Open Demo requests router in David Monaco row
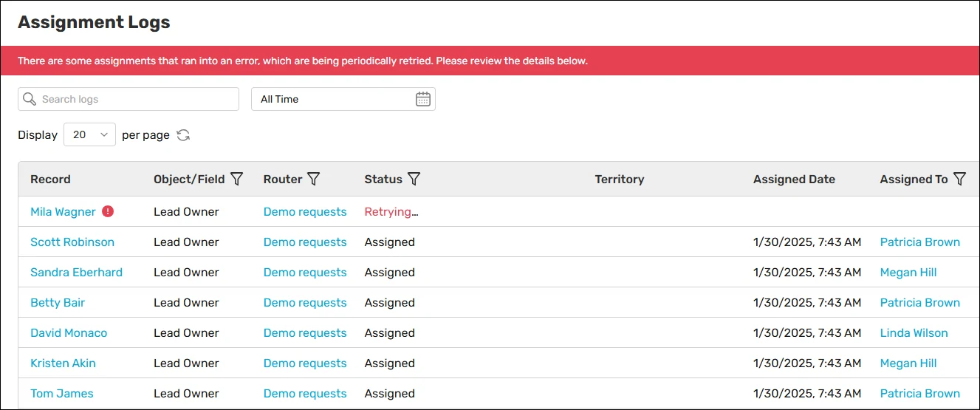The image size is (980, 410). (x=305, y=333)
